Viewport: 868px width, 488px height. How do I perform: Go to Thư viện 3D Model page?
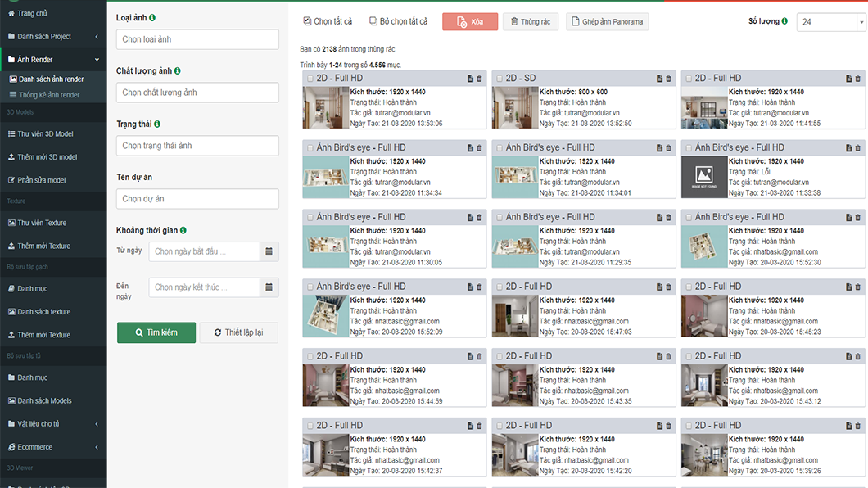[45, 133]
